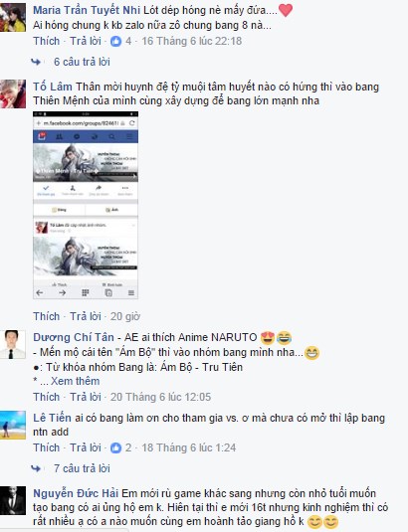
Task: Open the 20 Tháng 6 lúc 12:05 timestamp
Action: (x=160, y=397)
